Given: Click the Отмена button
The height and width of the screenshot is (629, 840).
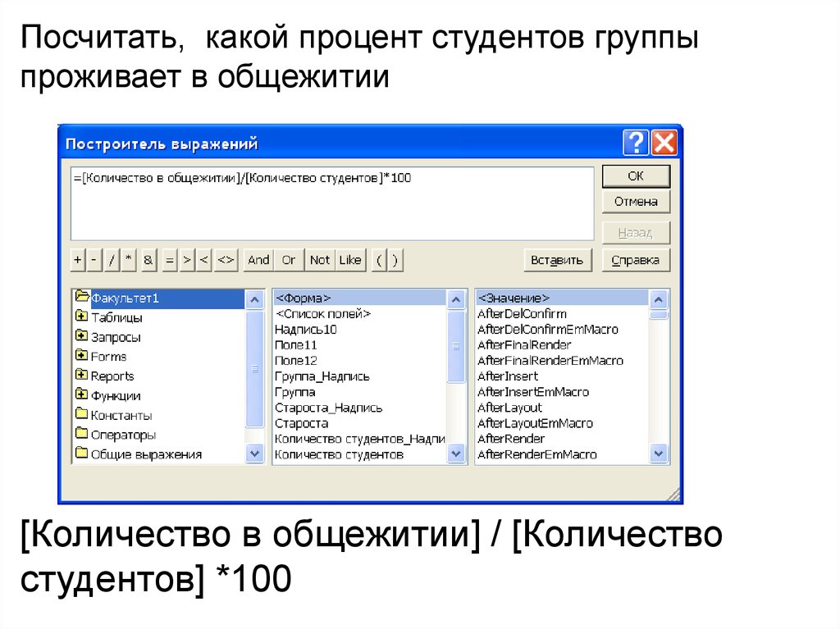Looking at the screenshot, I should 636,202.
